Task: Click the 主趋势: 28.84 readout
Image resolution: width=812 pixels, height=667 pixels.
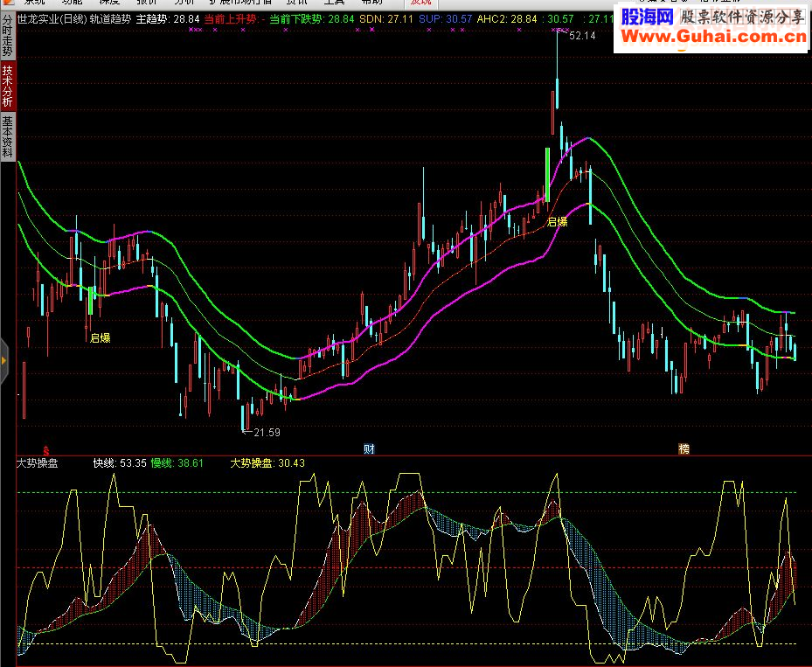Action: pos(168,20)
